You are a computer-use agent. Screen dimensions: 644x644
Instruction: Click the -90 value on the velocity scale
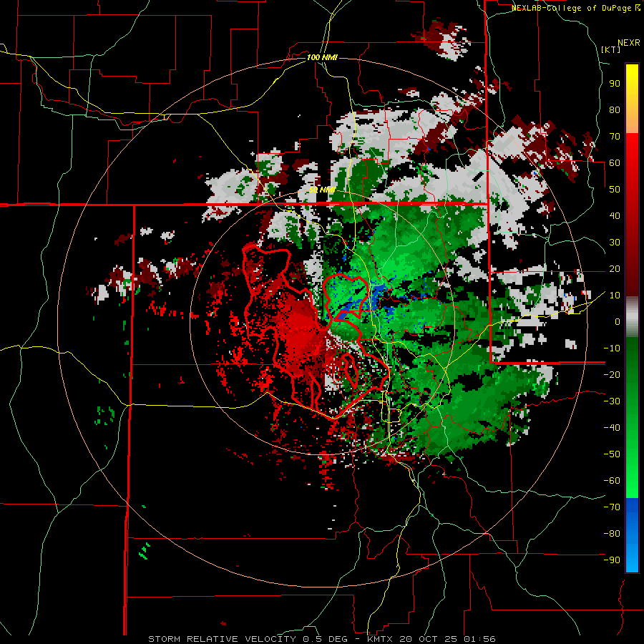(x=612, y=560)
